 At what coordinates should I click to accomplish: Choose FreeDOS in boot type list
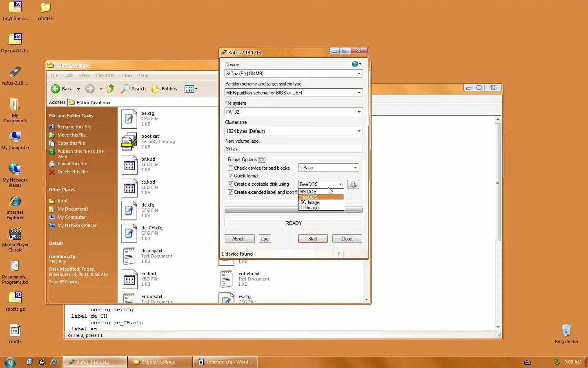pos(321,197)
